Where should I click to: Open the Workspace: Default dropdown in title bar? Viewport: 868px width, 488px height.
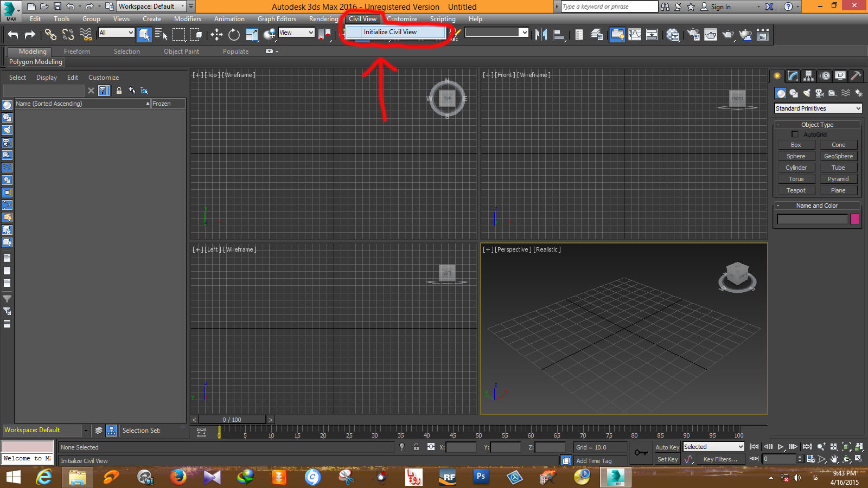(152, 7)
